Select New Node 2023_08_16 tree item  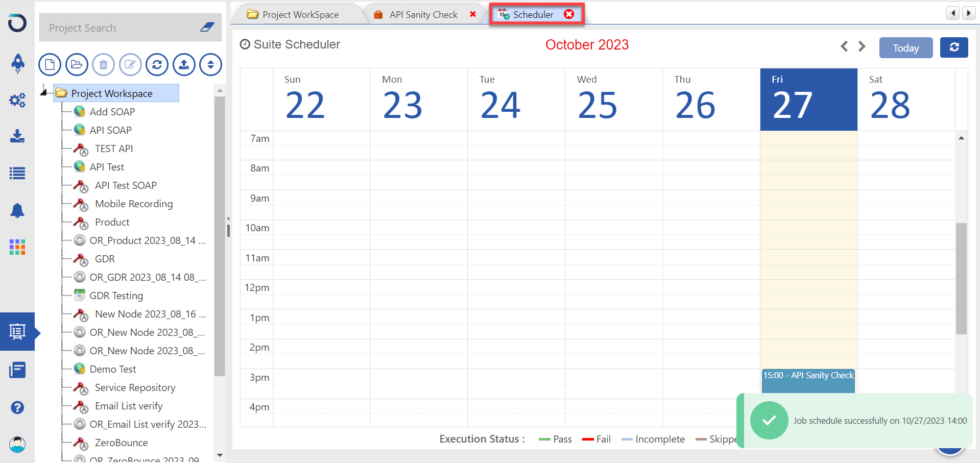pos(150,314)
